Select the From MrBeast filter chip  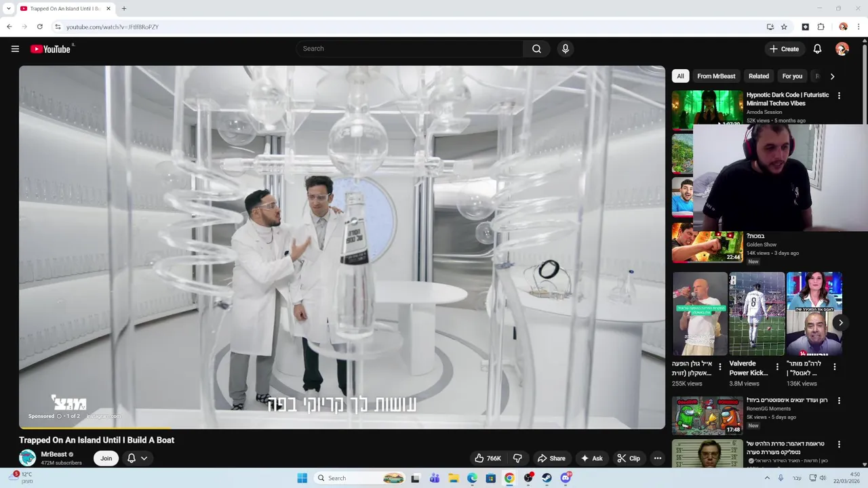[716, 77]
